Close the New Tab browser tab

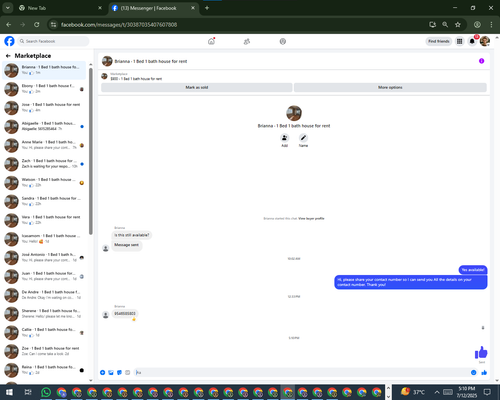coord(100,8)
